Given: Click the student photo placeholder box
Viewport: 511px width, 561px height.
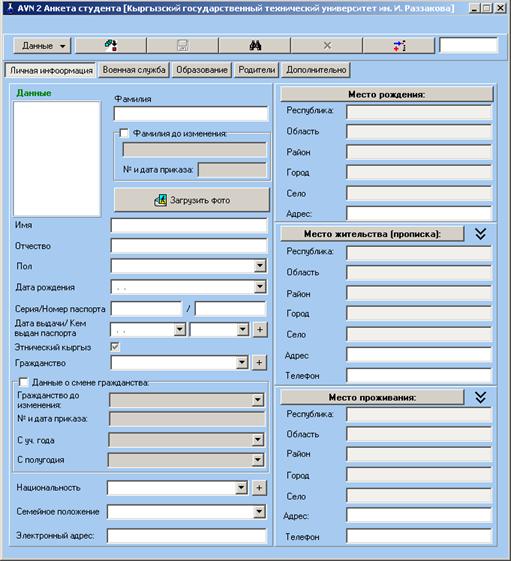Looking at the screenshot, I should 57,158.
